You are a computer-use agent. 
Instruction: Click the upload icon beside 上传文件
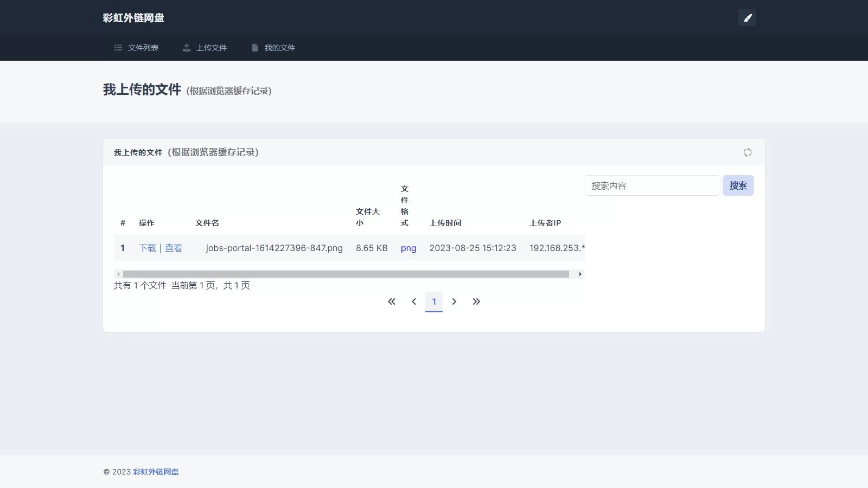tap(187, 48)
